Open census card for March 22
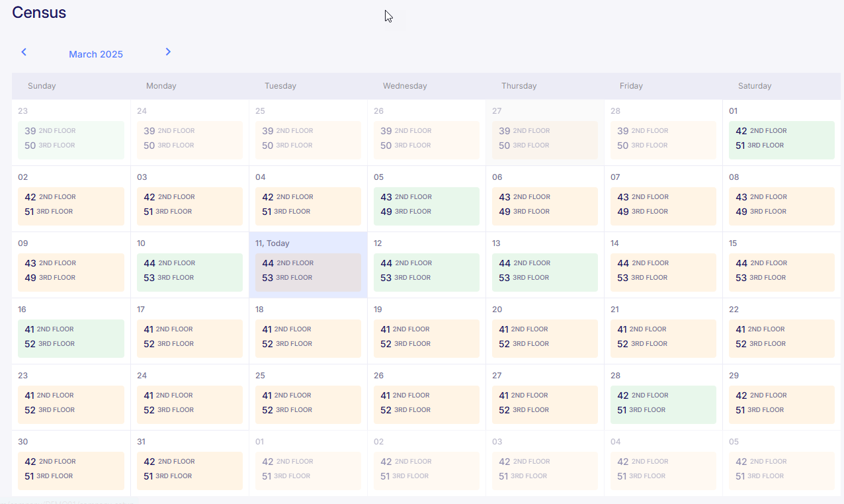The width and height of the screenshot is (844, 504). (x=782, y=339)
